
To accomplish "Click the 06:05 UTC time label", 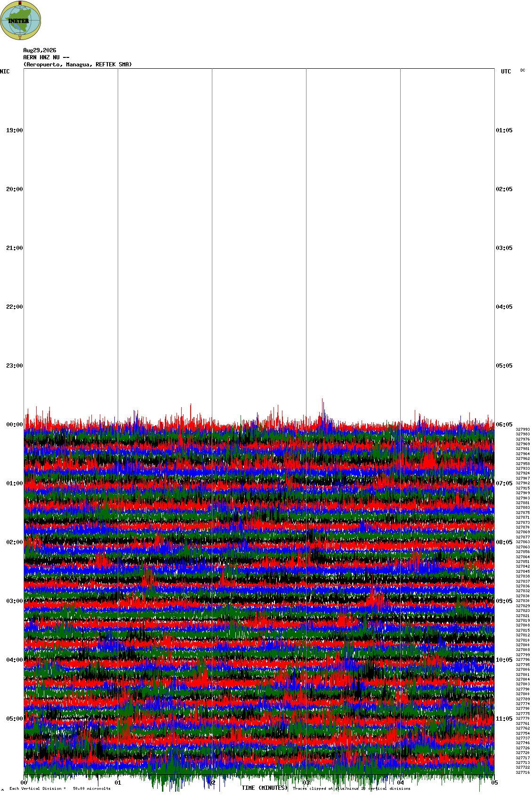I will coord(504,425).
